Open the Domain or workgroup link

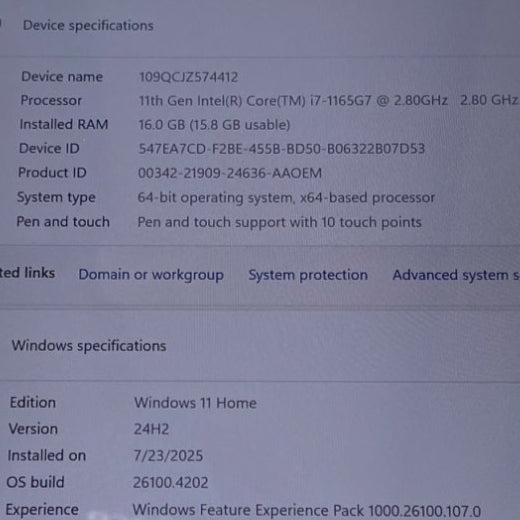[151, 275]
